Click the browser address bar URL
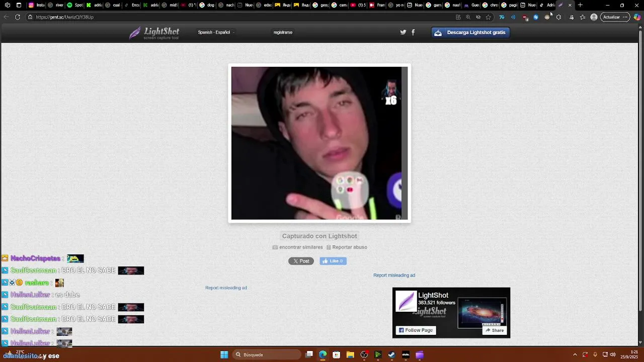 (x=64, y=17)
